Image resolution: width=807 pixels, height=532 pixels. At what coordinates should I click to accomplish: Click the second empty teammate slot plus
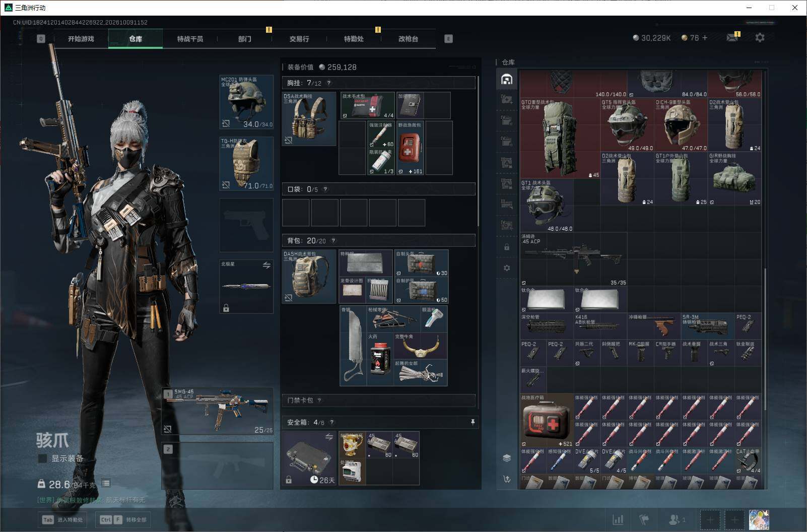coord(734,519)
